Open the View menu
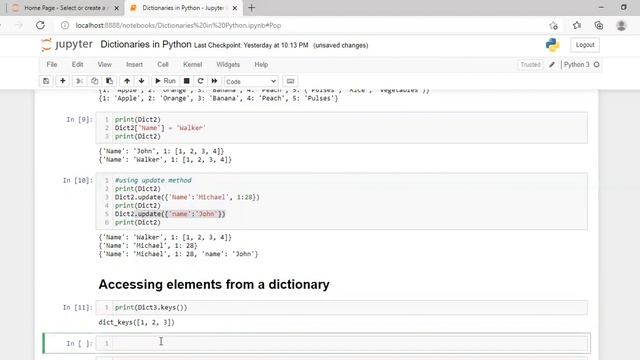Screen dimensions: 640x360 point(104,64)
